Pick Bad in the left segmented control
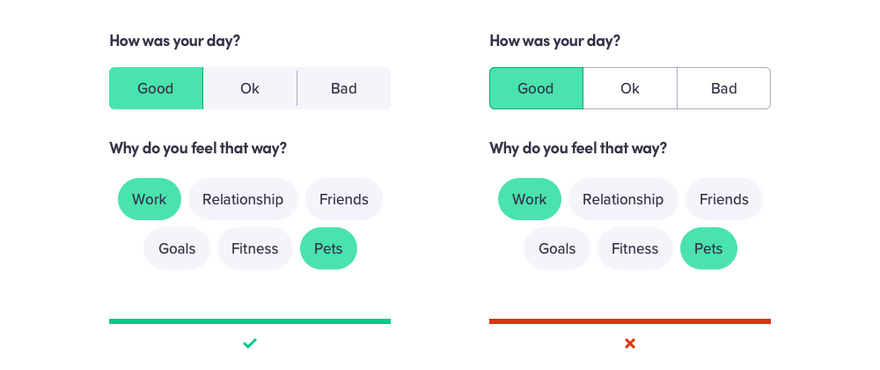Viewport: 880px width, 370px height. coord(344,88)
